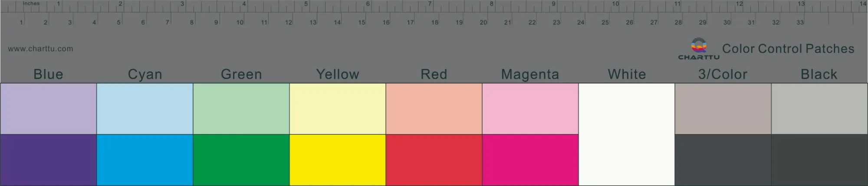Select the bright yellow patch

click(x=338, y=160)
